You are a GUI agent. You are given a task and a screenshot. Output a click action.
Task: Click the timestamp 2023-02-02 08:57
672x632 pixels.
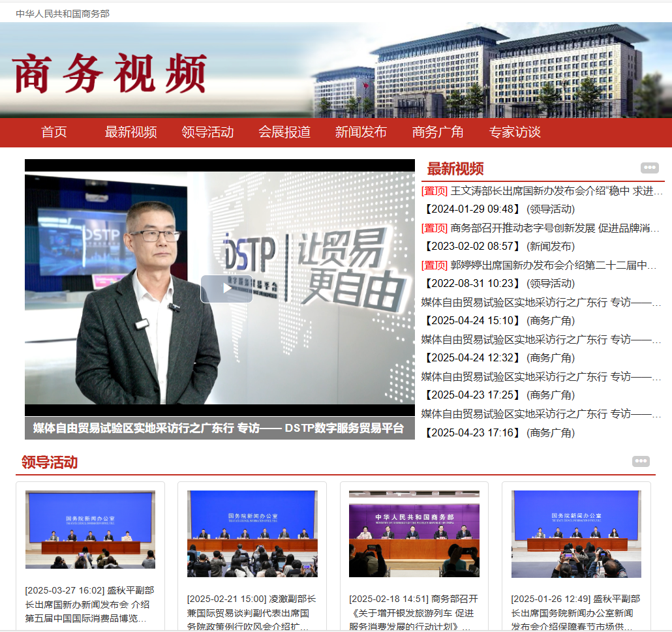(x=472, y=247)
